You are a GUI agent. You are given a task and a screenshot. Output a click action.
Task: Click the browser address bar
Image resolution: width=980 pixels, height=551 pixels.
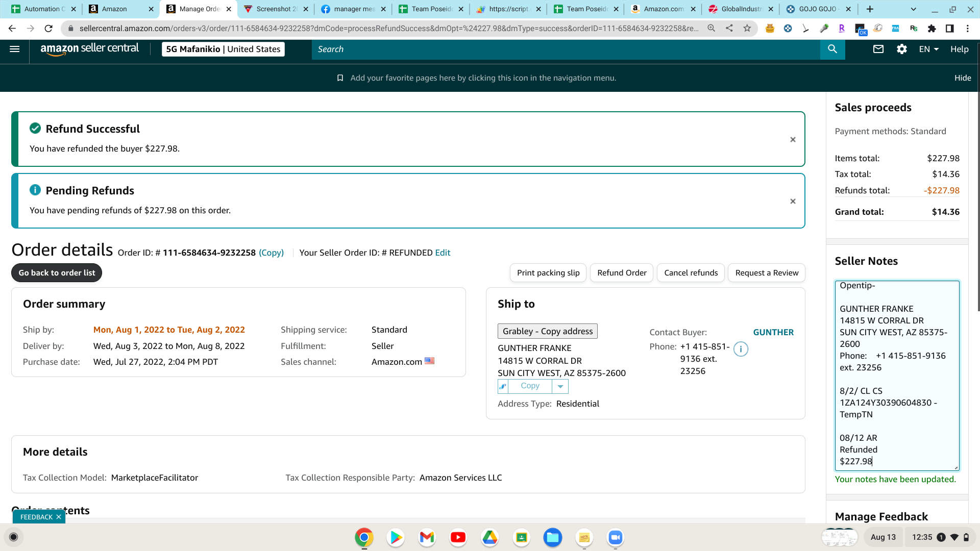(x=388, y=29)
